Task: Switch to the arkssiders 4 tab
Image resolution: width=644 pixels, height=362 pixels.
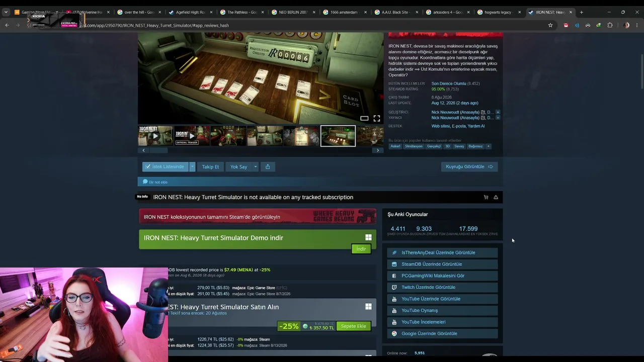Action: click(x=447, y=12)
